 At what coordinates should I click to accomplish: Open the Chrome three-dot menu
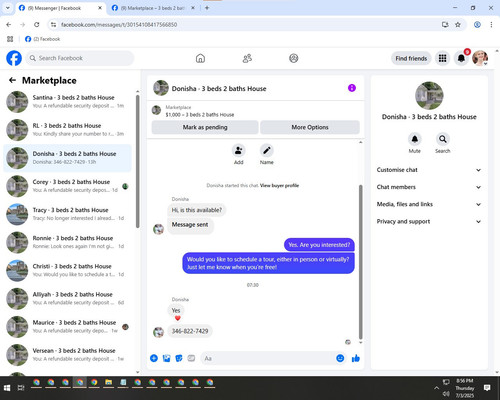[491, 25]
